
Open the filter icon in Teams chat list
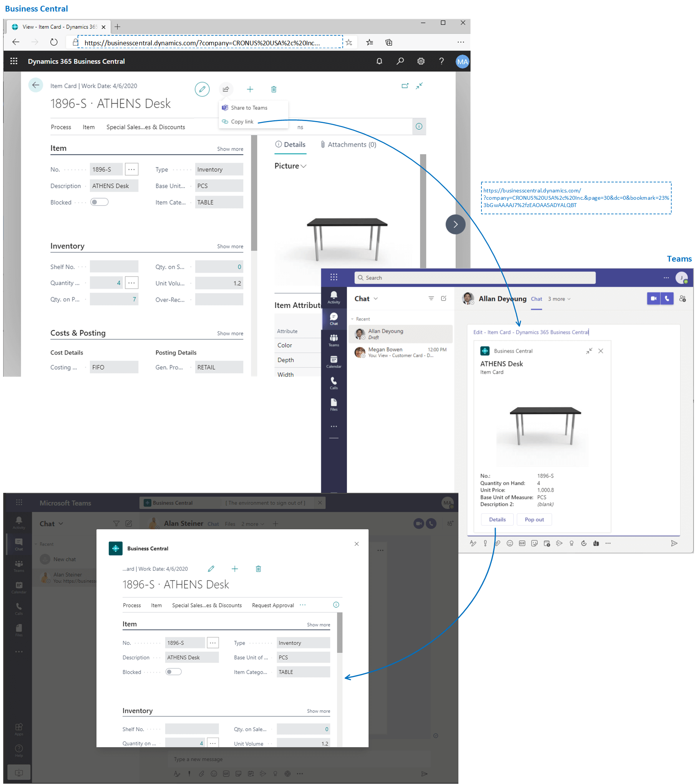point(431,298)
